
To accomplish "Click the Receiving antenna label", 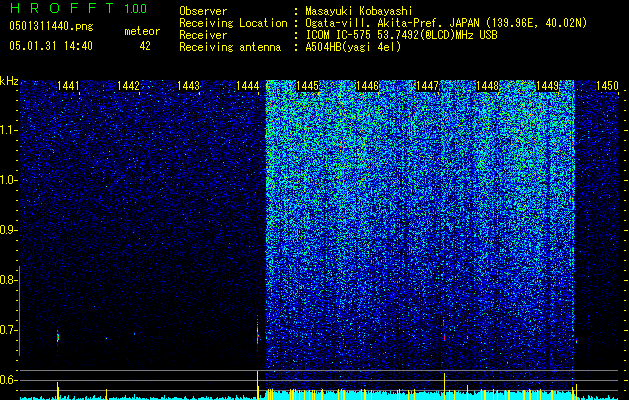I will point(230,47).
